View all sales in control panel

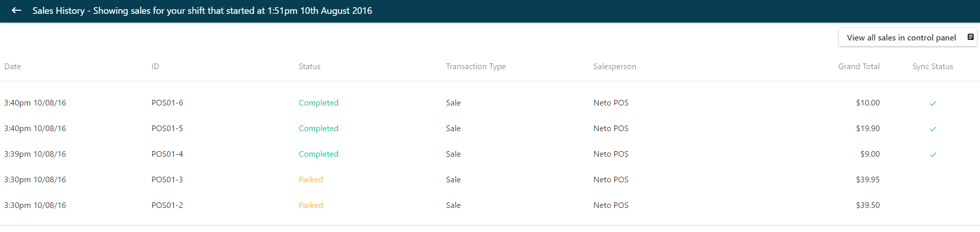coord(907,37)
